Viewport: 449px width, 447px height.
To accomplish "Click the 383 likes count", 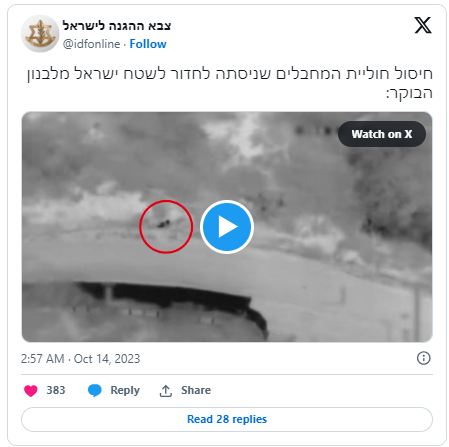I will (x=56, y=390).
